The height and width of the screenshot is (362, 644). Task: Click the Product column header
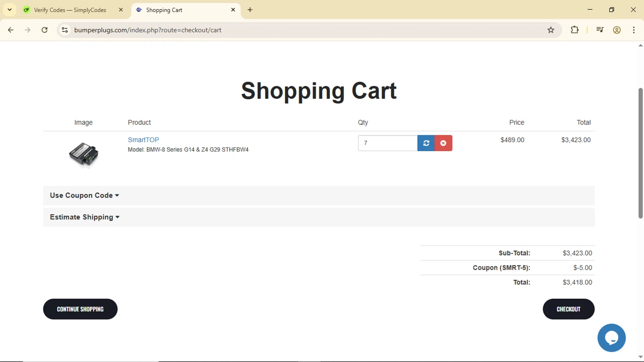click(x=139, y=122)
